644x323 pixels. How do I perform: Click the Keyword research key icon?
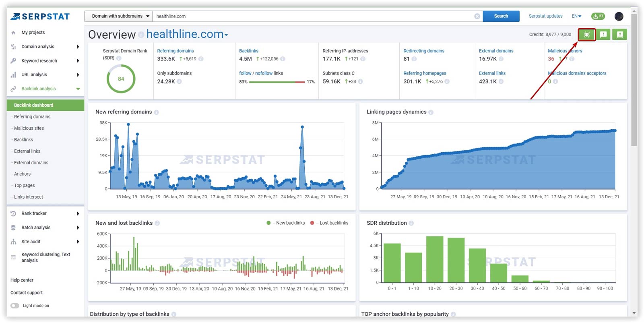coord(13,61)
